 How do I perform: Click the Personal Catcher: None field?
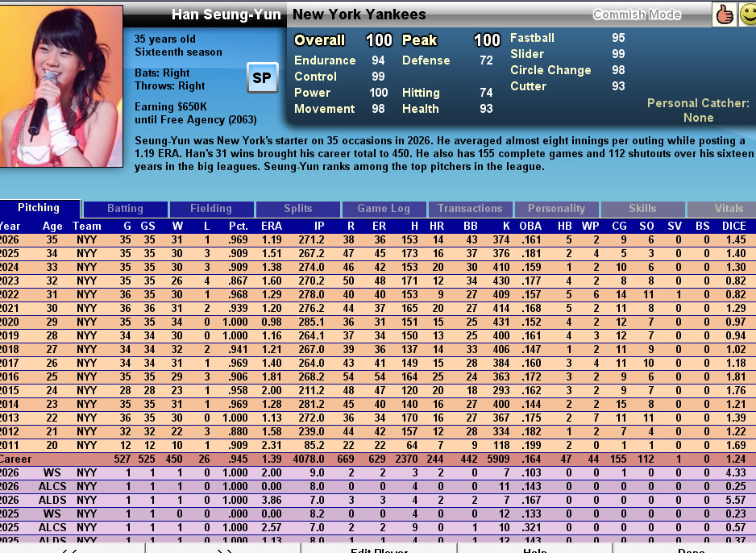698,110
